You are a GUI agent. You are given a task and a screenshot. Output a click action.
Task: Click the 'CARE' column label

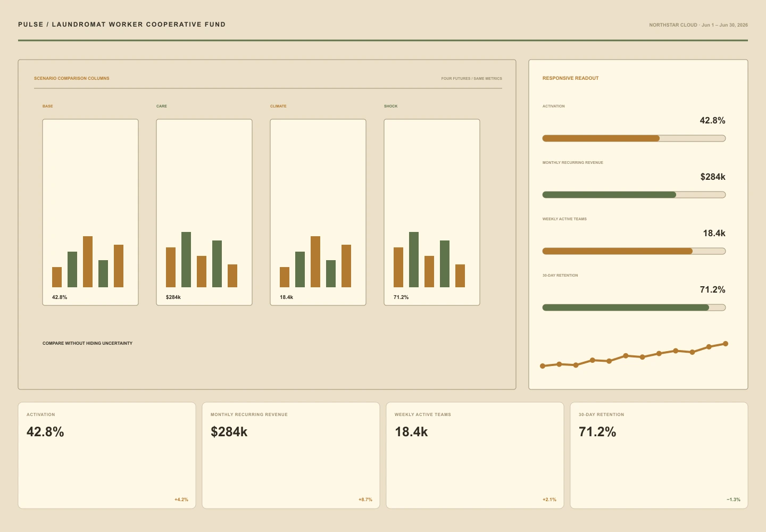coord(162,106)
